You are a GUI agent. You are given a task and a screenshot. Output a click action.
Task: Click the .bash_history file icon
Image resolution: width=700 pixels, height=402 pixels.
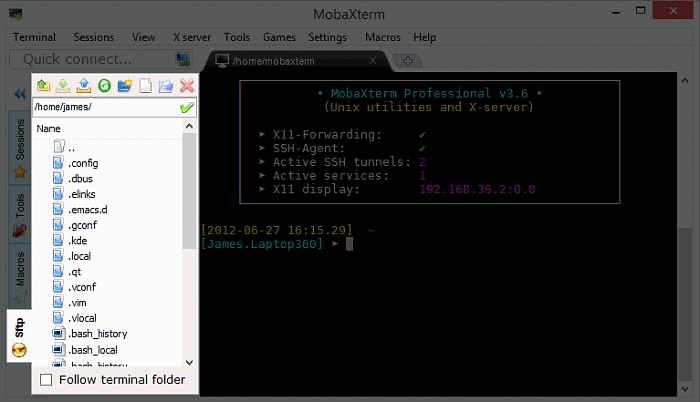coord(58,334)
